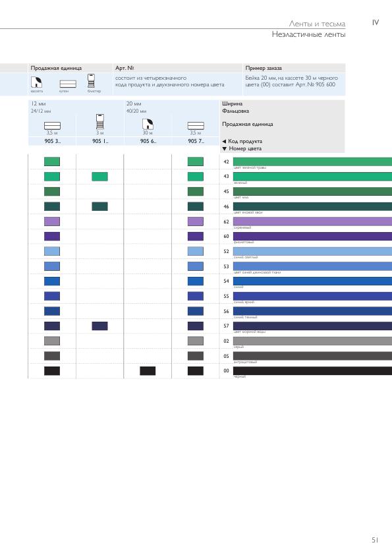Click the cassette icon above code 905 6..

148,124
